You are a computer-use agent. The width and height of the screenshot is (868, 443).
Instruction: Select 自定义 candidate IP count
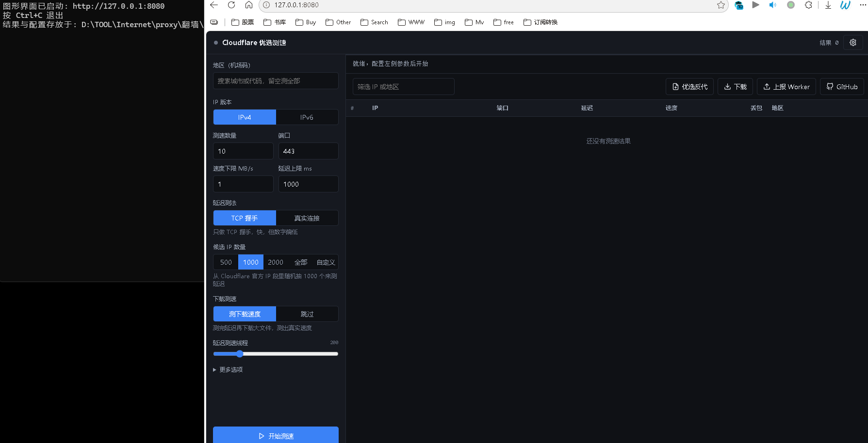click(x=326, y=262)
